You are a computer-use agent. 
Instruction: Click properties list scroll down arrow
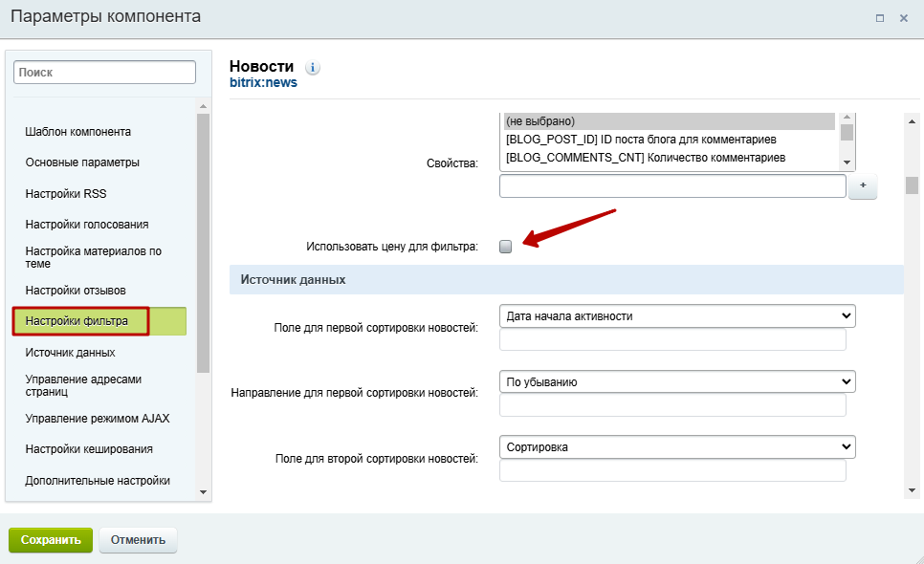(847, 163)
